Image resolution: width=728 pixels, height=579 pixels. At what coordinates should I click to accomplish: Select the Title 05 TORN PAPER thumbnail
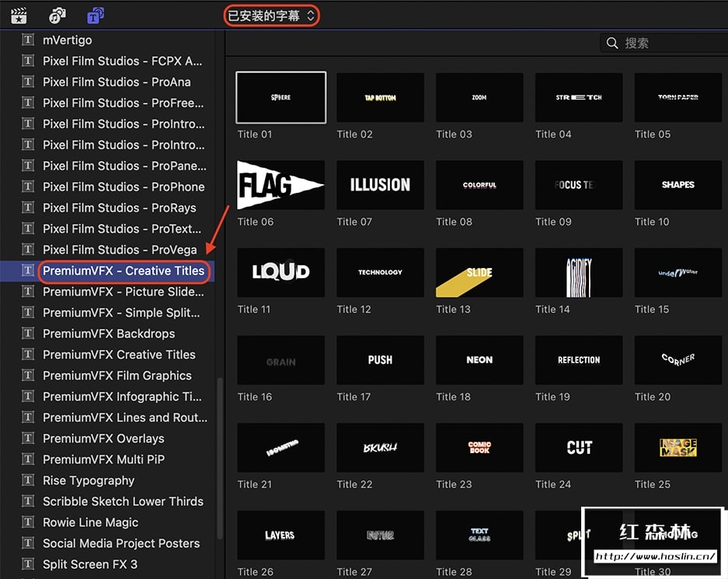[x=678, y=97]
